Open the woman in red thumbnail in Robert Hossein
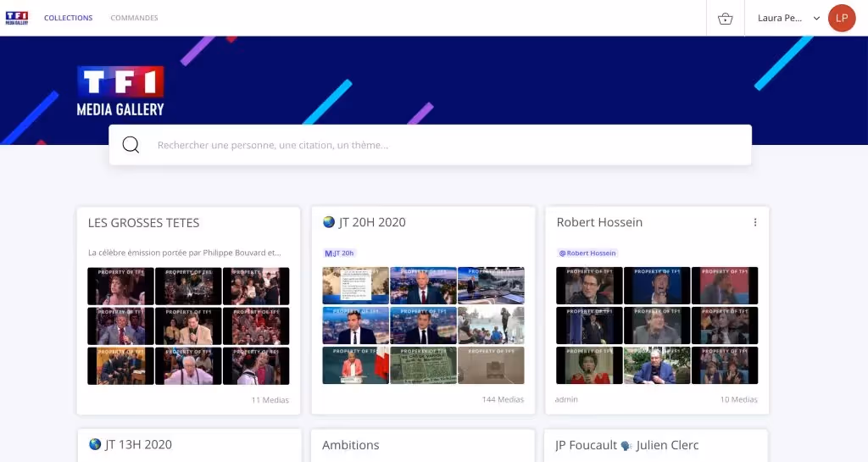 click(589, 365)
